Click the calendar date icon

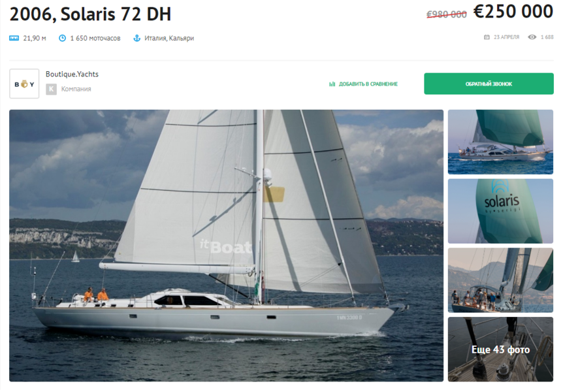click(487, 37)
